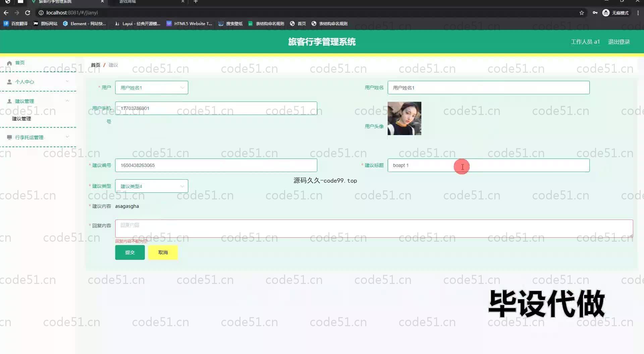Open the browser three-dot menu

638,13
